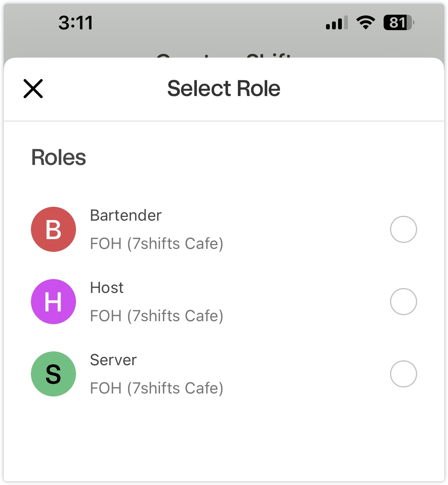This screenshot has height=485, width=448.
Task: Tap the Bartender role name
Action: click(126, 216)
